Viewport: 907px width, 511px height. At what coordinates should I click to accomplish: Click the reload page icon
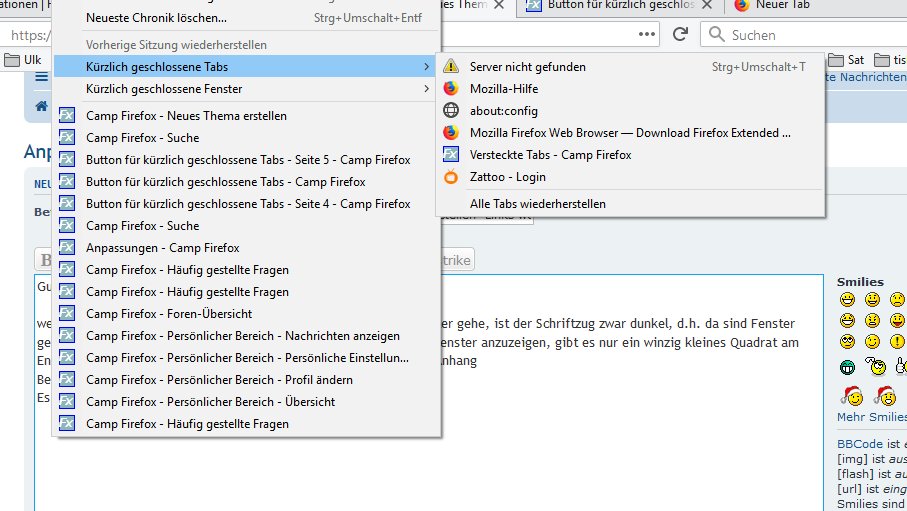(680, 35)
